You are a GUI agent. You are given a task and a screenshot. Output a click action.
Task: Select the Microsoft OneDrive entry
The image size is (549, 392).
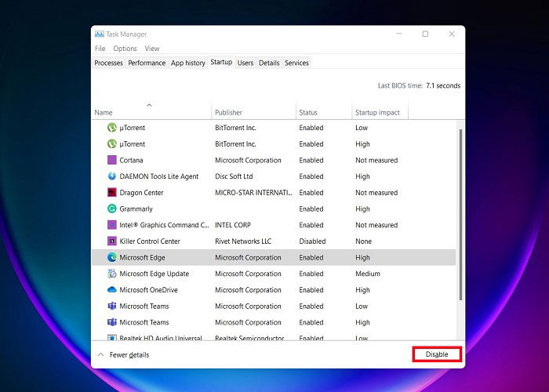coord(148,290)
